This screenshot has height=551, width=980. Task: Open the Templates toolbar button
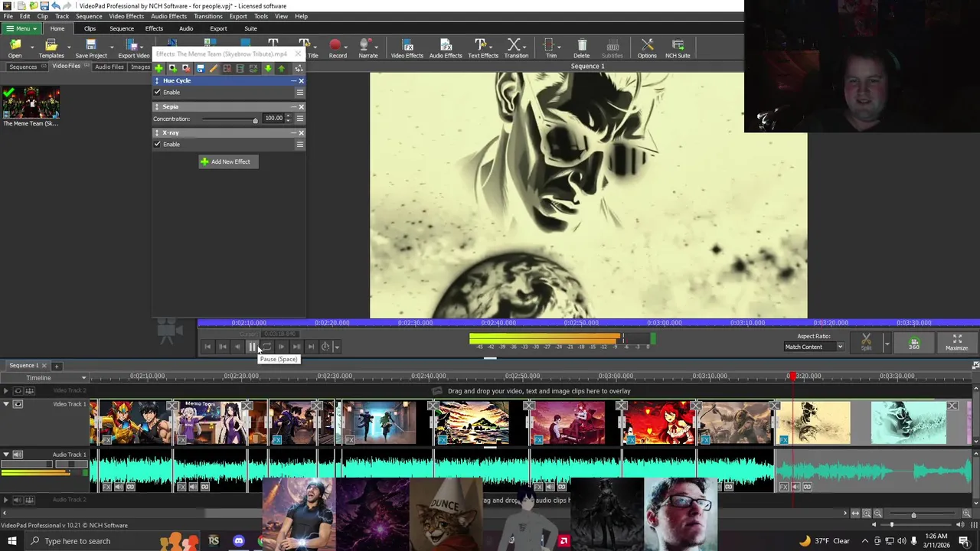(51, 49)
